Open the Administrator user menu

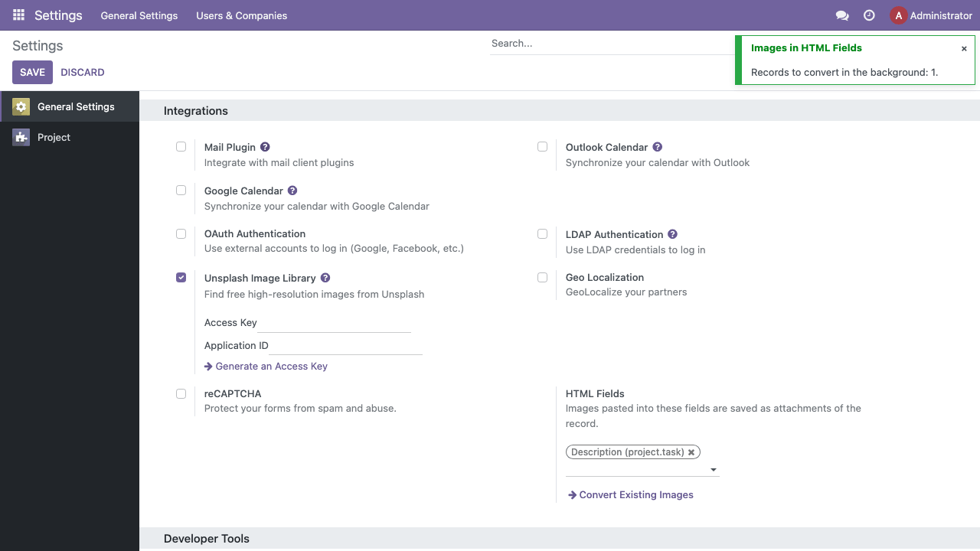pos(931,15)
